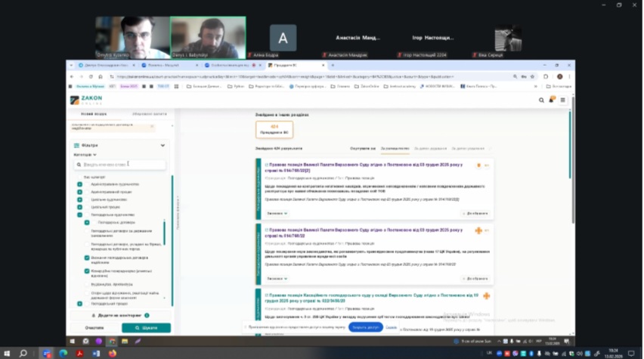Click the blue close access button
Viewport: 644px width, 359px height.
pos(366,327)
